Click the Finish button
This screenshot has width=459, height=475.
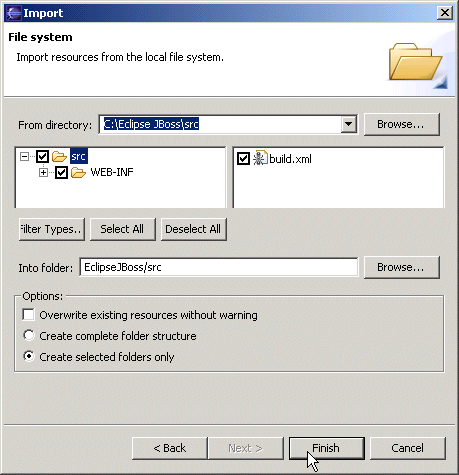pyautogui.click(x=326, y=448)
